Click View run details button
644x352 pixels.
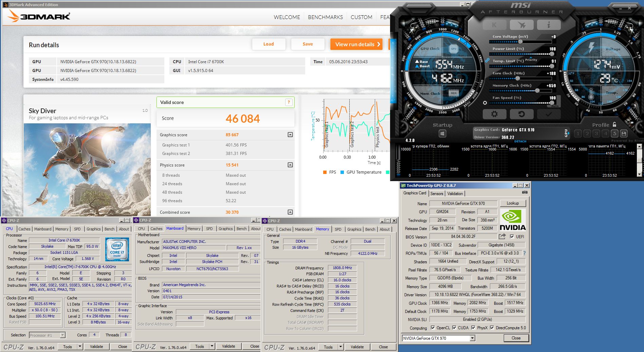(x=356, y=44)
